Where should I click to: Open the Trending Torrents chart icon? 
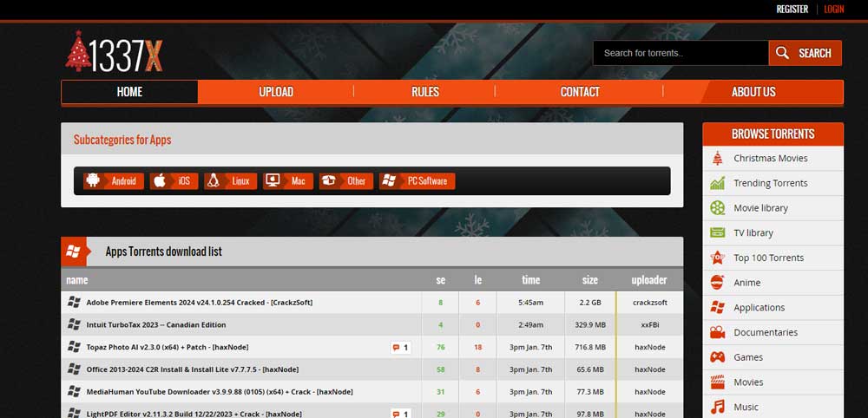point(717,183)
